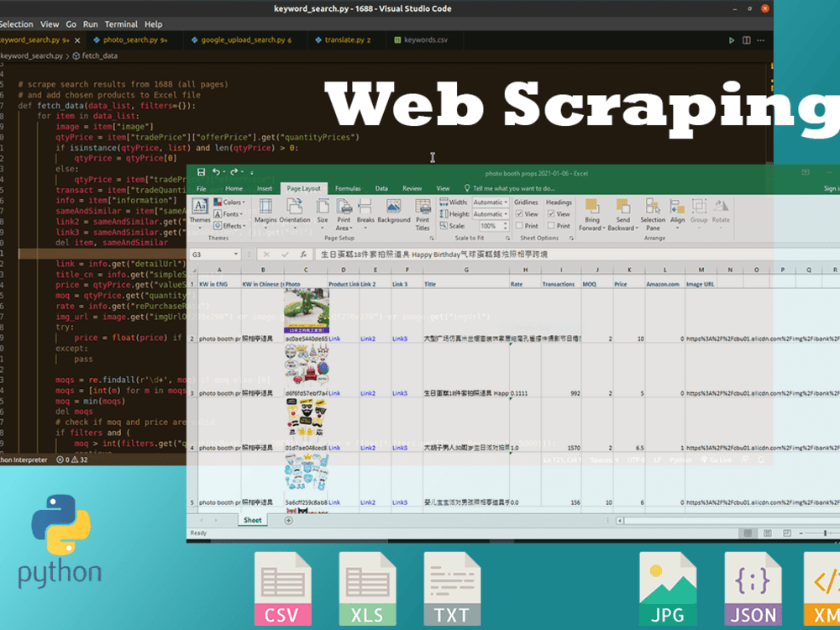This screenshot has height=630, width=840.
Task: Open the keywords.csv tab in VS Code
Action: [424, 39]
